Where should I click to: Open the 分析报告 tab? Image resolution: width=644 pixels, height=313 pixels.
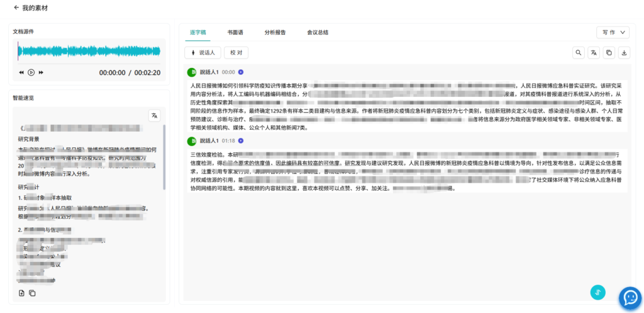[275, 32]
